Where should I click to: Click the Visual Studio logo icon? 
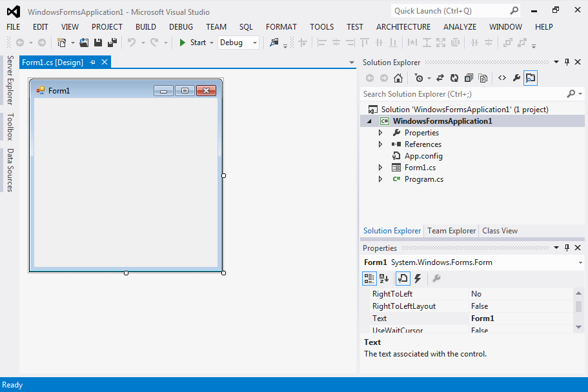pos(14,12)
